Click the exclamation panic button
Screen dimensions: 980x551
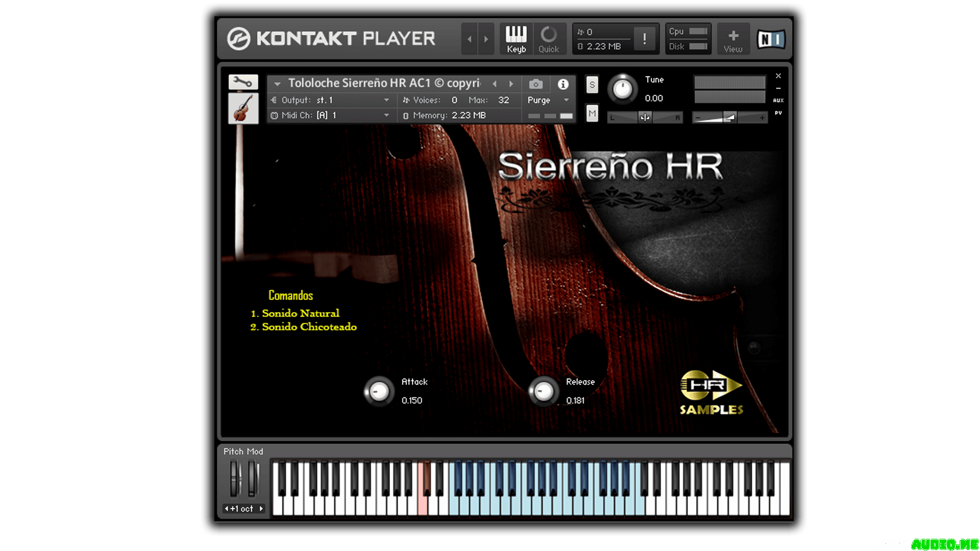(x=644, y=39)
